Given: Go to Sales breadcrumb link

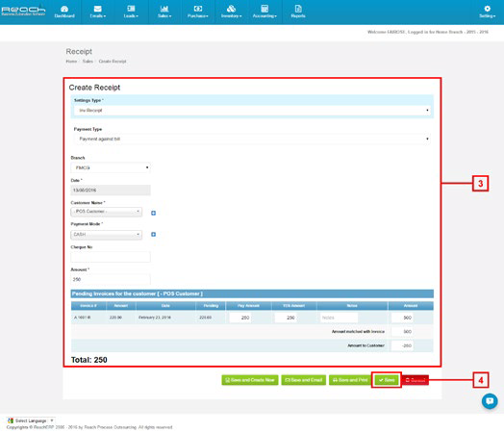Looking at the screenshot, I should 88,61.
